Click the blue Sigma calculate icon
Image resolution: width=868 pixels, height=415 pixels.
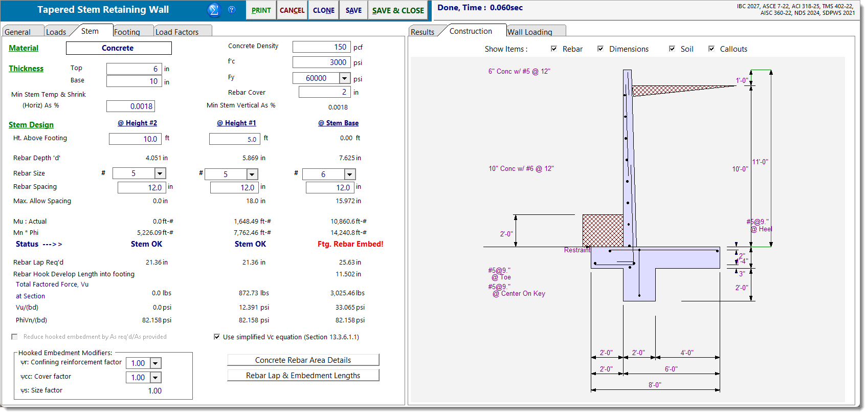pyautogui.click(x=214, y=10)
